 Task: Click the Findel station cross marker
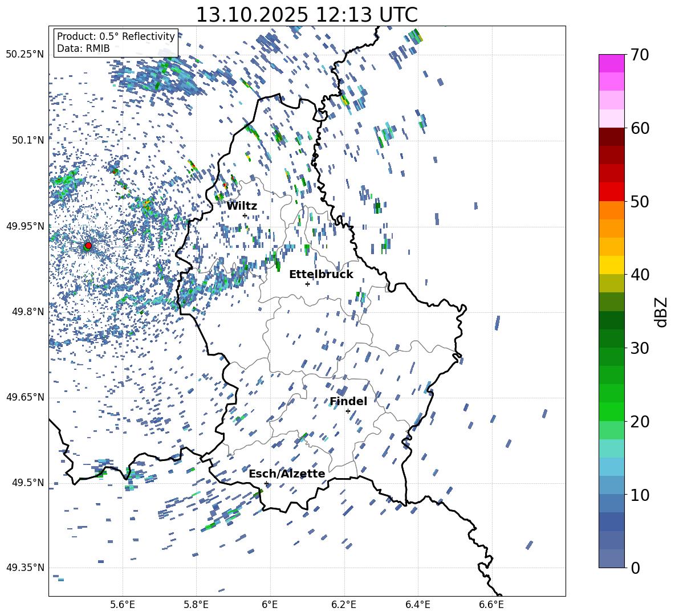[x=348, y=411]
